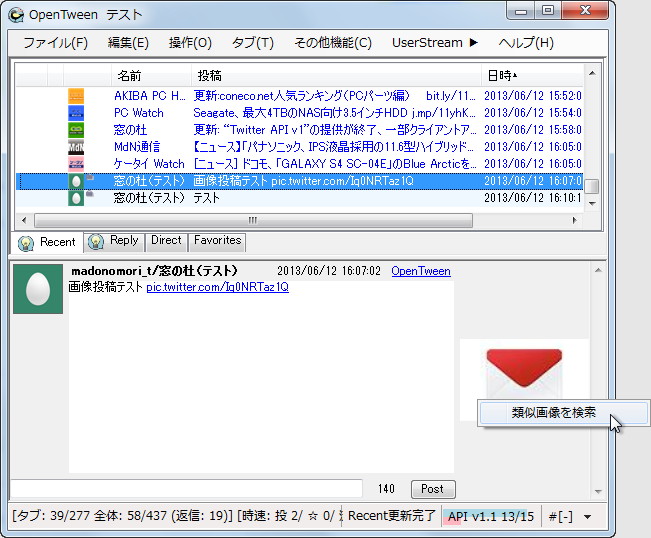This screenshot has height=538, width=651.
Task: Open the UserStream ▶ menu
Action: [x=435, y=43]
